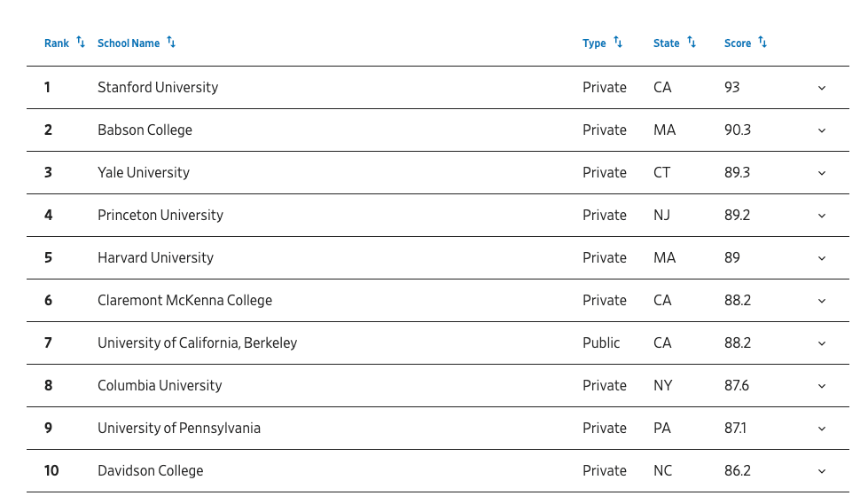Click the Rank column header label
868x496 pixels.
point(57,43)
